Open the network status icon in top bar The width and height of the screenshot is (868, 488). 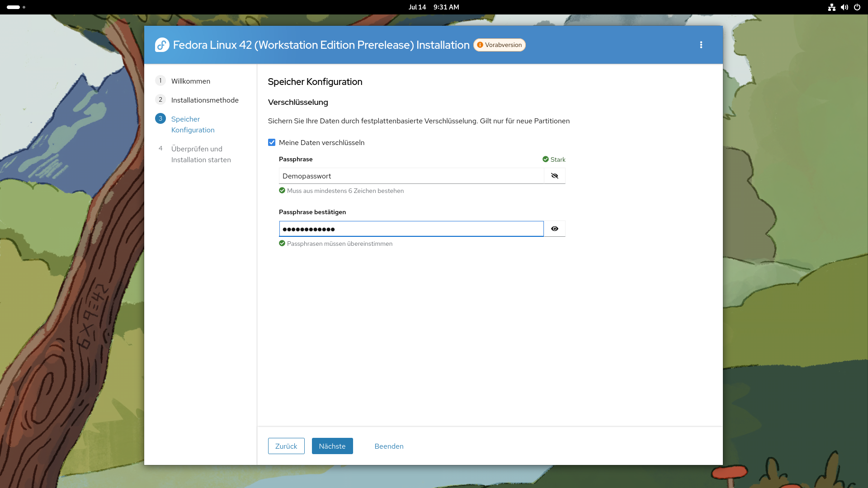(x=832, y=7)
